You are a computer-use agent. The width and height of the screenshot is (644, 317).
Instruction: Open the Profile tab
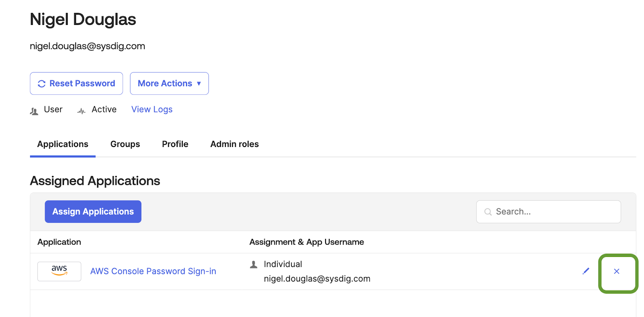(175, 144)
